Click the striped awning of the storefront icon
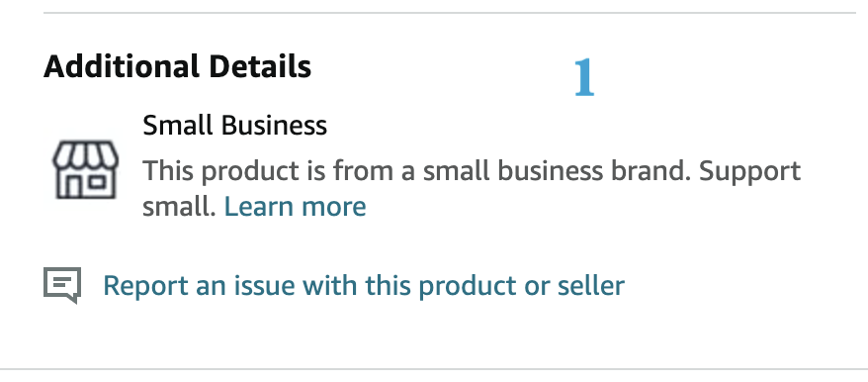This screenshot has width=868, height=382. click(85, 153)
